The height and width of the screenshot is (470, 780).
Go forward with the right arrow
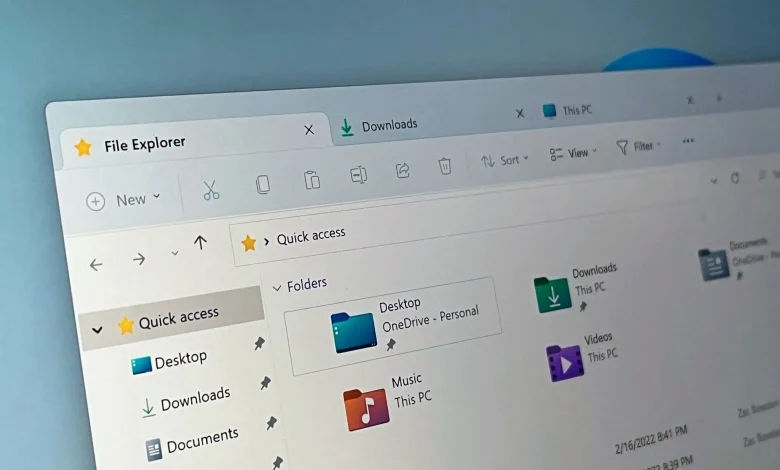point(139,259)
